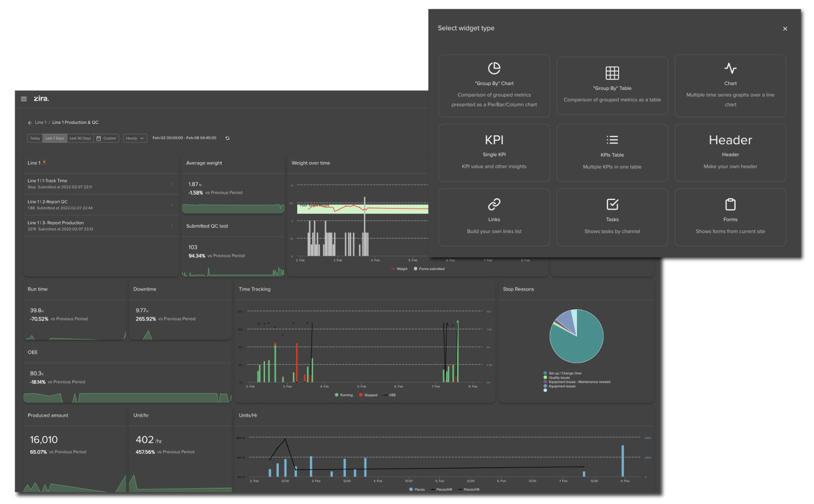The image size is (814, 504).
Task: Choose the "Group By" Table grid widget
Action: [612, 86]
